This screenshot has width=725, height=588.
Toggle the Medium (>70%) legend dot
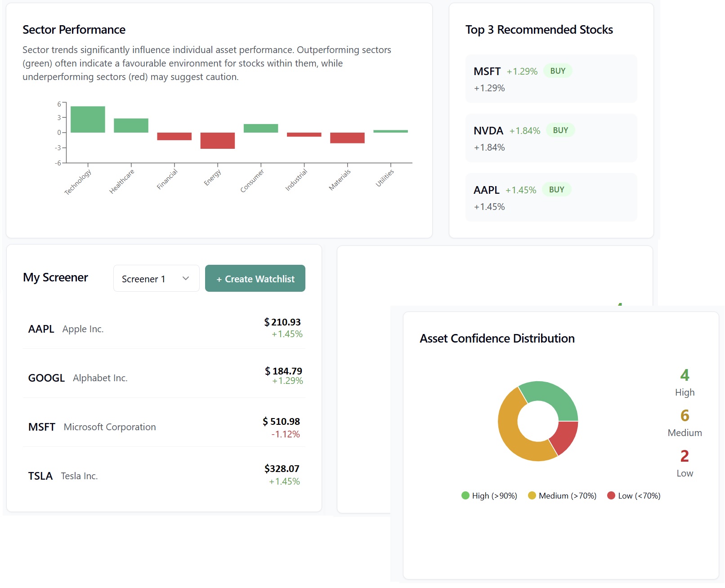tap(532, 495)
